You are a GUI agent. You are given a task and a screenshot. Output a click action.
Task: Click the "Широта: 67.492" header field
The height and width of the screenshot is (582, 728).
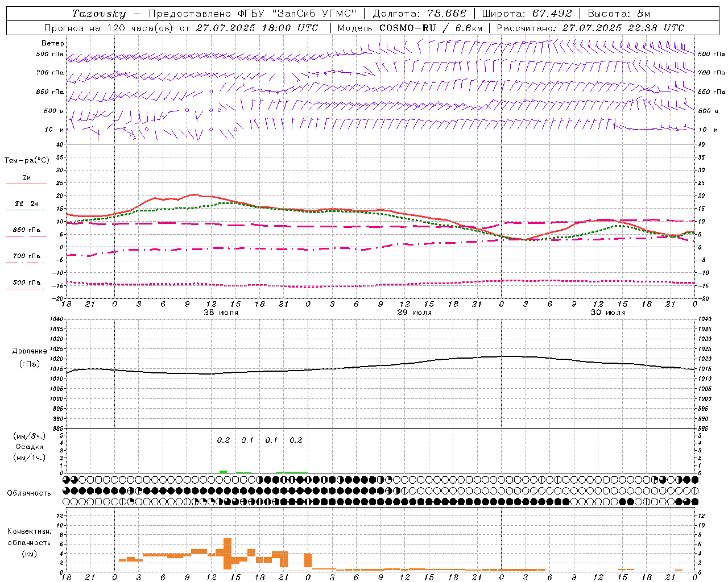coord(527,14)
